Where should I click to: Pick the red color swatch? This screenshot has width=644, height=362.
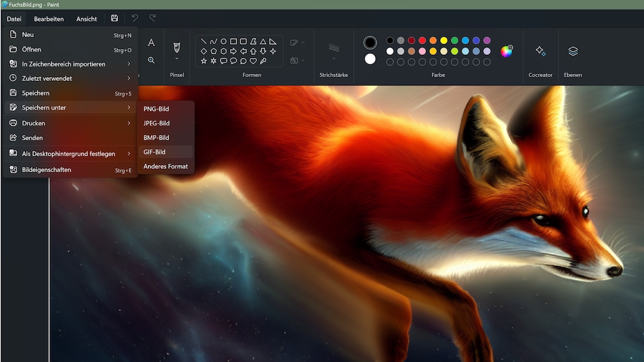422,41
